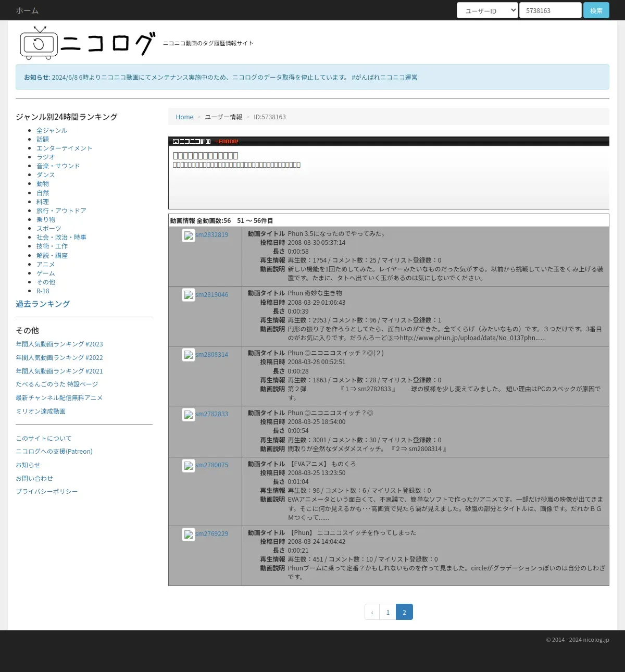
Task: Select title text 【EVAアニメ】 ものくろ
Action: click(322, 464)
